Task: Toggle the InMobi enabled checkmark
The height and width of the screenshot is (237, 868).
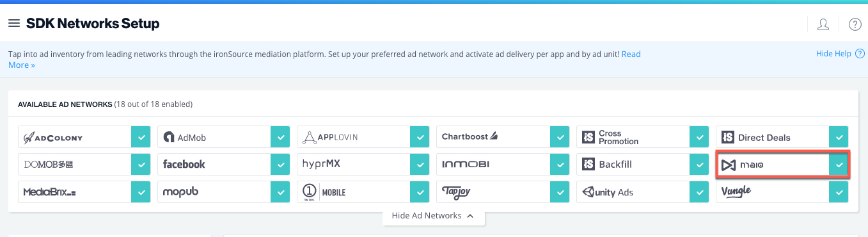Action: pyautogui.click(x=560, y=165)
